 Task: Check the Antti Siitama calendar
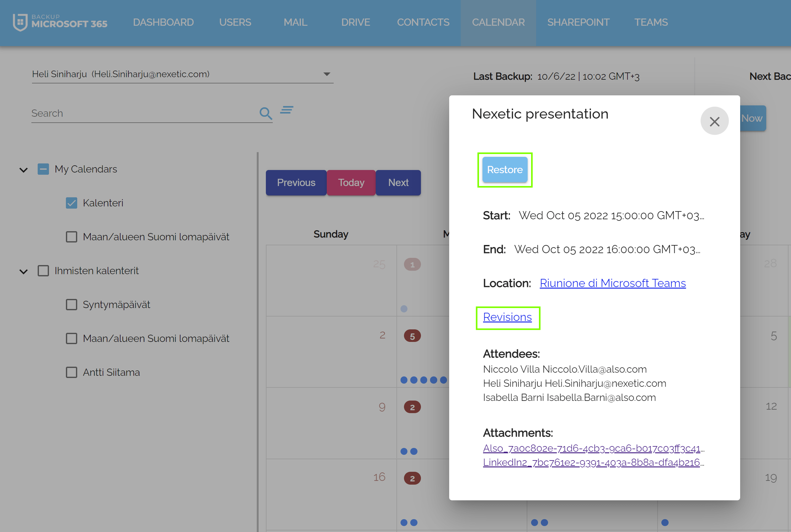click(71, 372)
